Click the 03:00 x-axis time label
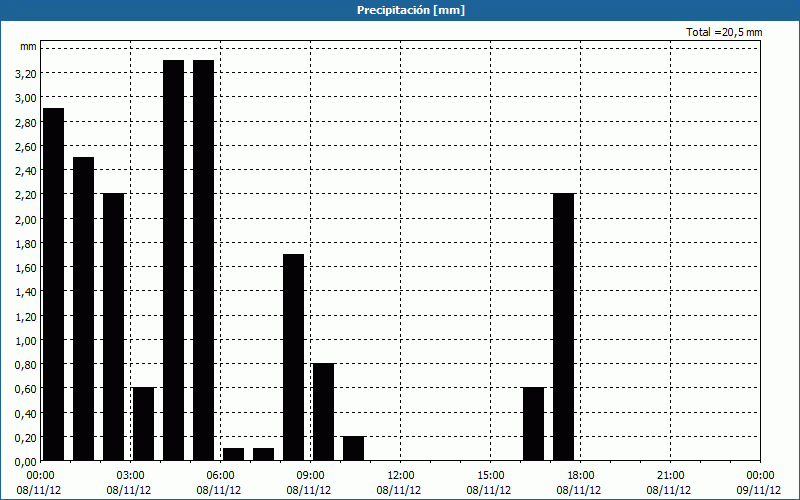The width and height of the screenshot is (800, 500). pyautogui.click(x=131, y=476)
